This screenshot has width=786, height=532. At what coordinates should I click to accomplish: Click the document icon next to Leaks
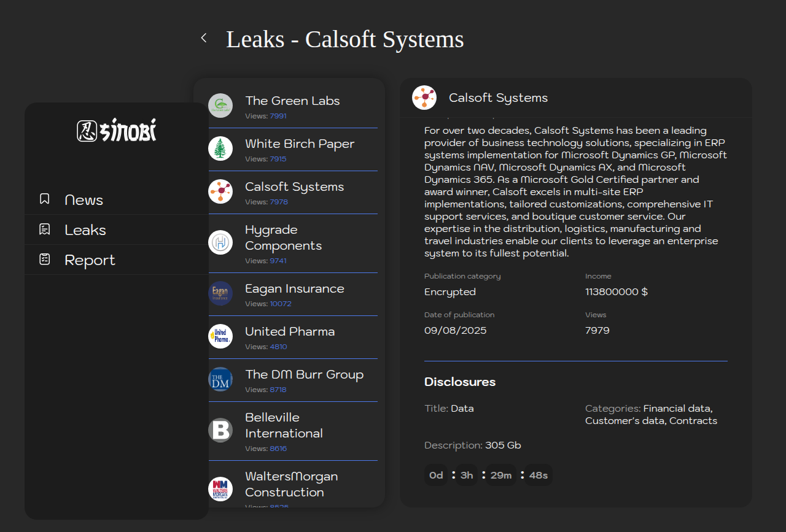point(45,229)
